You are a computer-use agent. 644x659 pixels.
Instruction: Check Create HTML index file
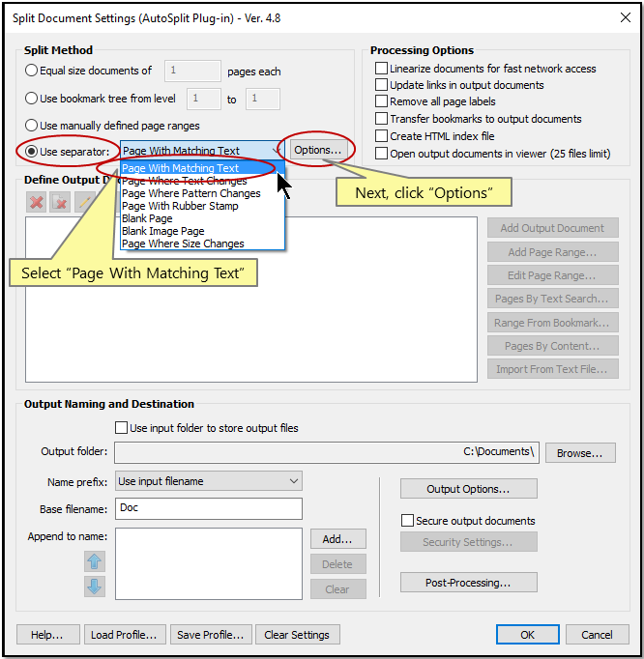tap(381, 135)
